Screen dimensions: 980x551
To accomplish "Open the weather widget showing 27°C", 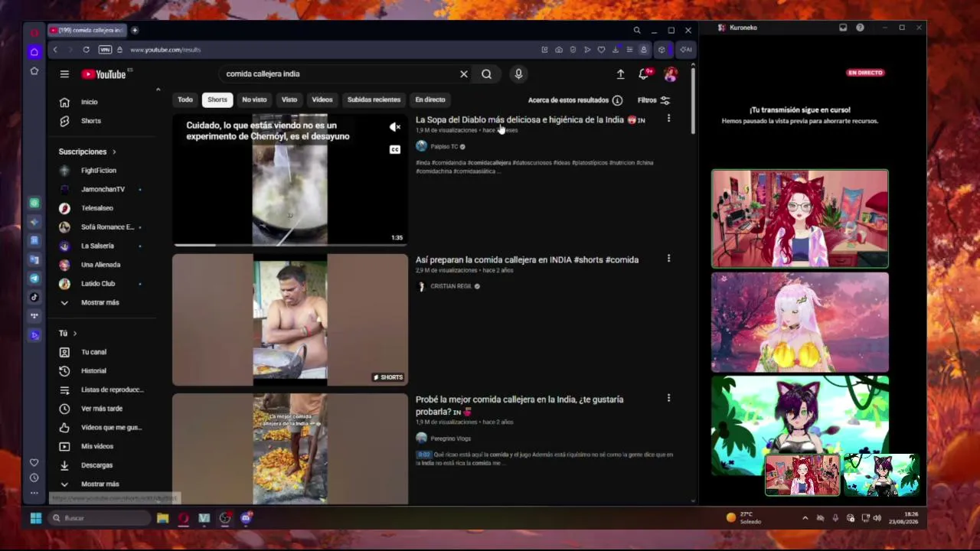I will coord(743,518).
